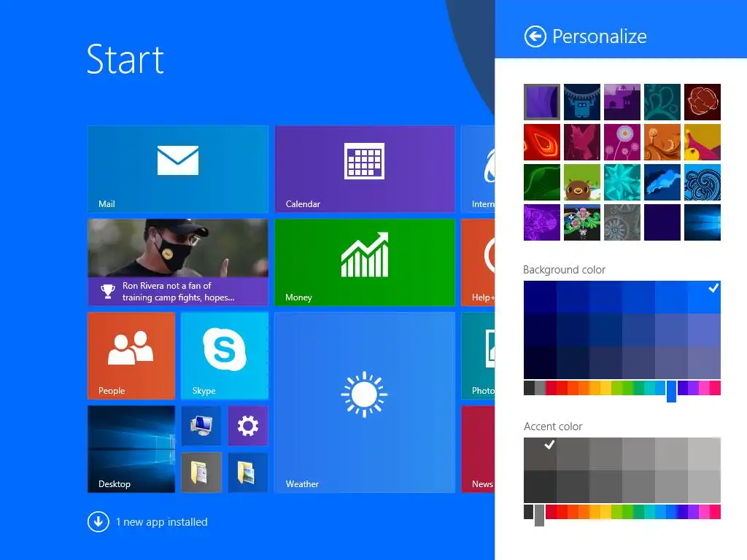This screenshot has width=747, height=560.
Task: Select the magenta dandelion flowers background
Action: [x=622, y=142]
